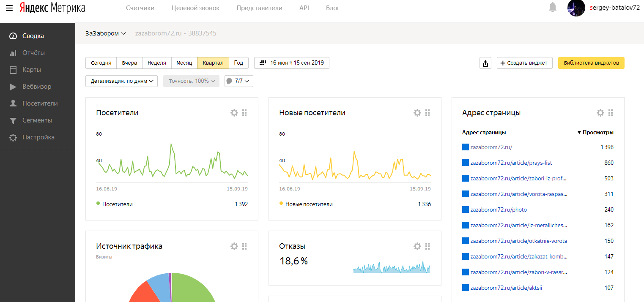
Task: Click the 18,6 % bounce rate value
Action: coord(294,261)
